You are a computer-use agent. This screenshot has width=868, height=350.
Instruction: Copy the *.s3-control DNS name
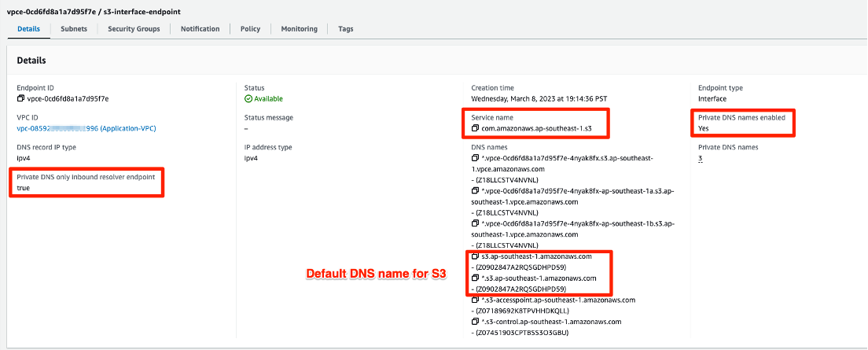pos(476,322)
